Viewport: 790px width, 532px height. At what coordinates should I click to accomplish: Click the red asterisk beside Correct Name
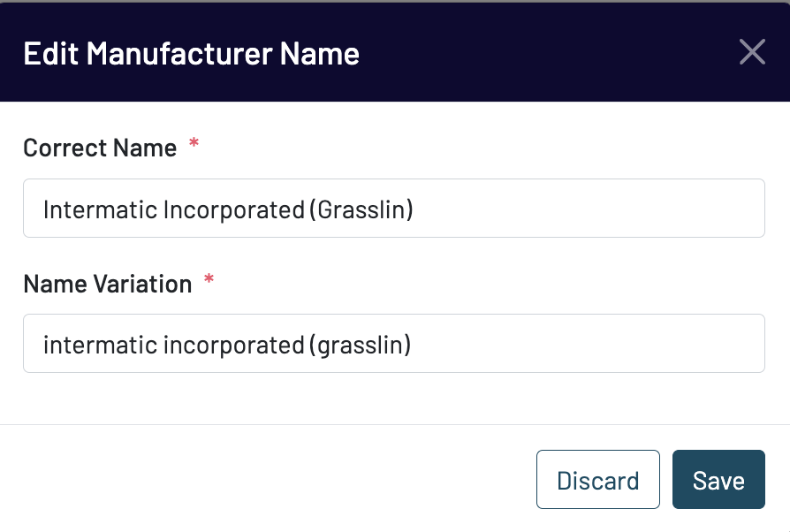click(194, 145)
